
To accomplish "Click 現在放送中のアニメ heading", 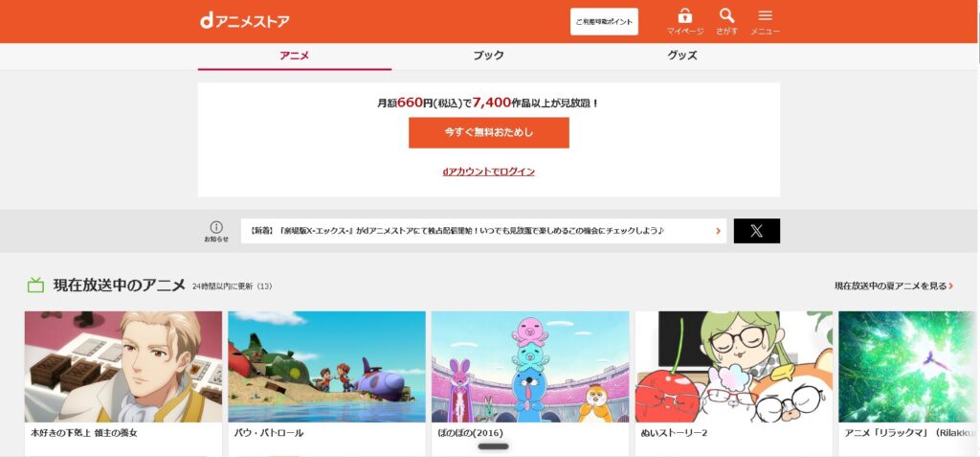I will 120,286.
